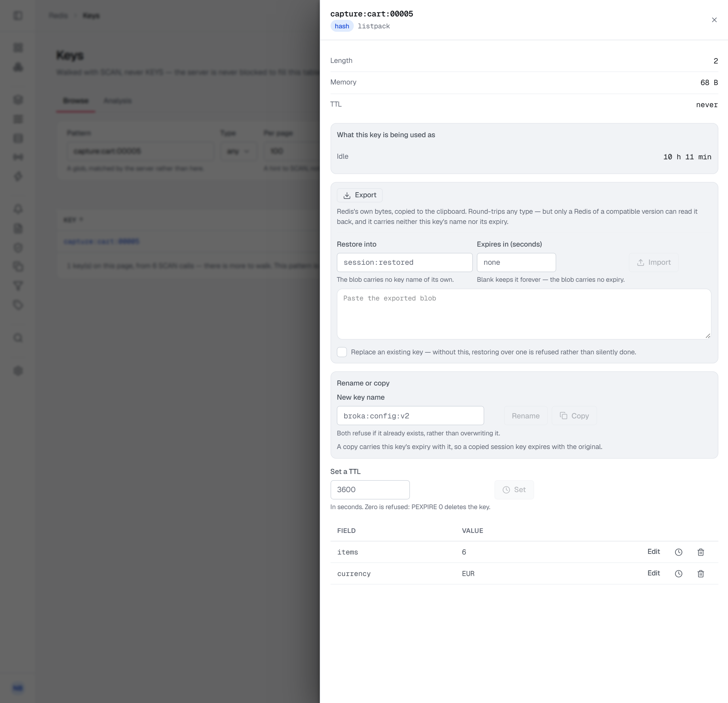
Task: Edit the items field value
Action: tap(654, 552)
